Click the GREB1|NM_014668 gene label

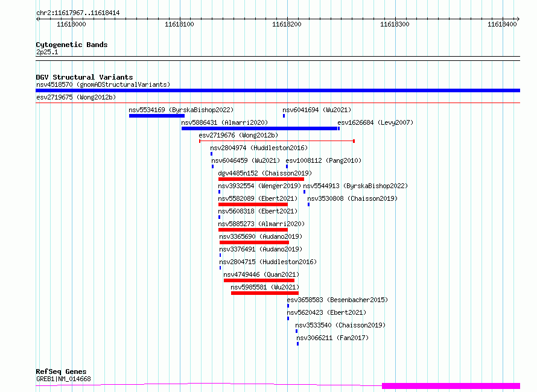click(x=63, y=379)
